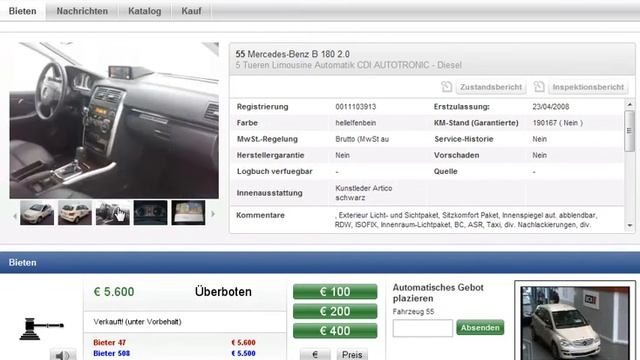Click the Kommentare description text
This screenshot has width=640, height=360.
click(x=466, y=220)
